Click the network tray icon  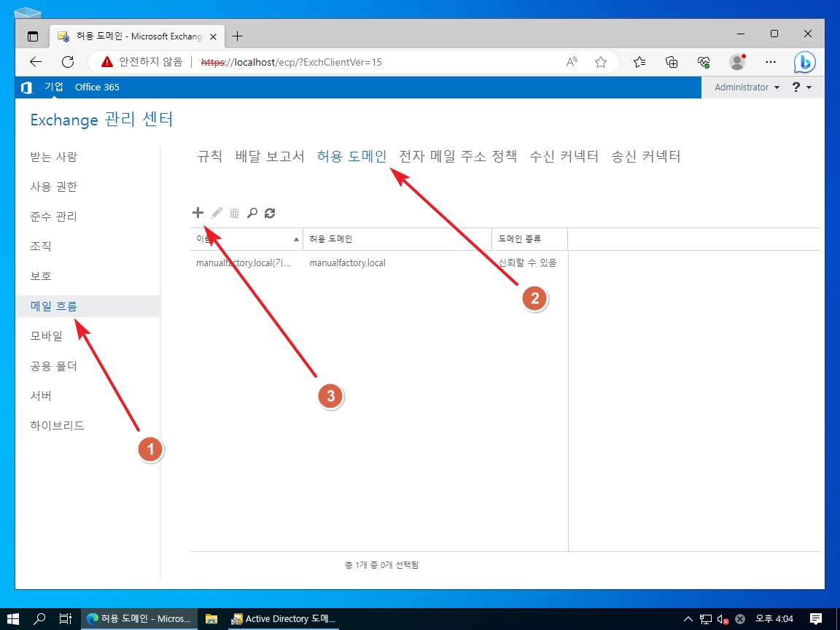[x=706, y=619]
